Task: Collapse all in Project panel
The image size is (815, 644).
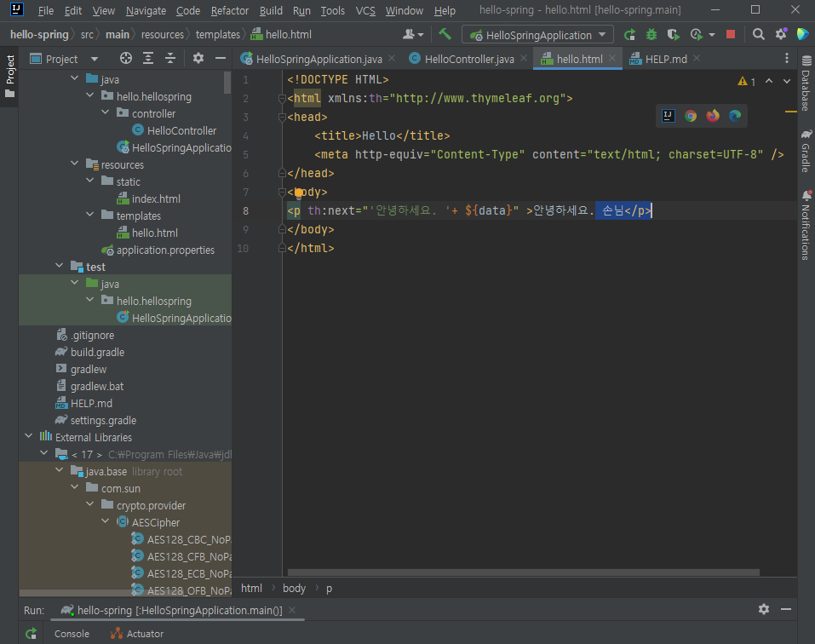Action: tap(170, 59)
